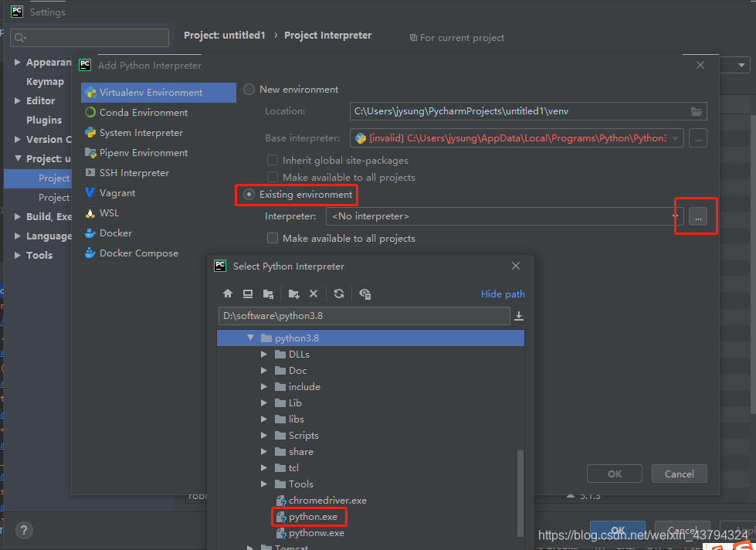The height and width of the screenshot is (550, 756).
Task: Click the path field showing D:\software\python3.8
Action: point(364,316)
